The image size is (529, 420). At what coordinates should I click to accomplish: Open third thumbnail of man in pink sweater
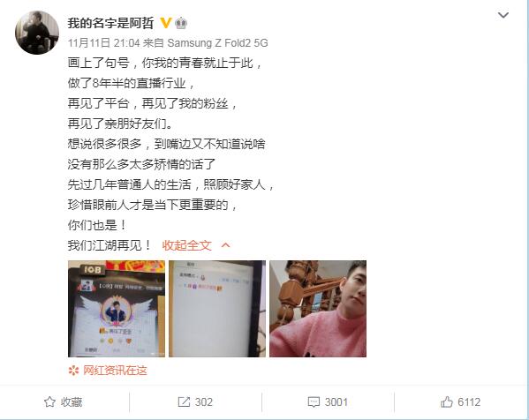click(318, 309)
